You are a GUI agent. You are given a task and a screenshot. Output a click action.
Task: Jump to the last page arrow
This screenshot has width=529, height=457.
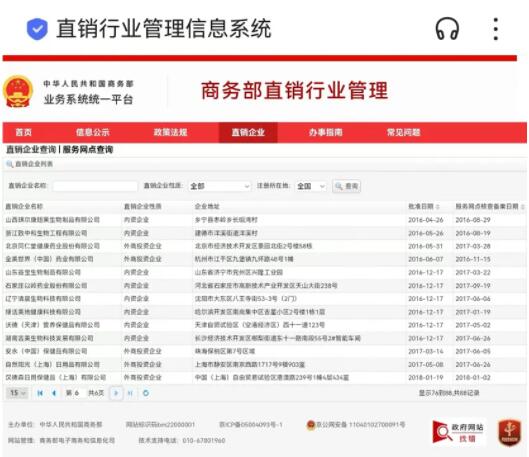click(130, 393)
